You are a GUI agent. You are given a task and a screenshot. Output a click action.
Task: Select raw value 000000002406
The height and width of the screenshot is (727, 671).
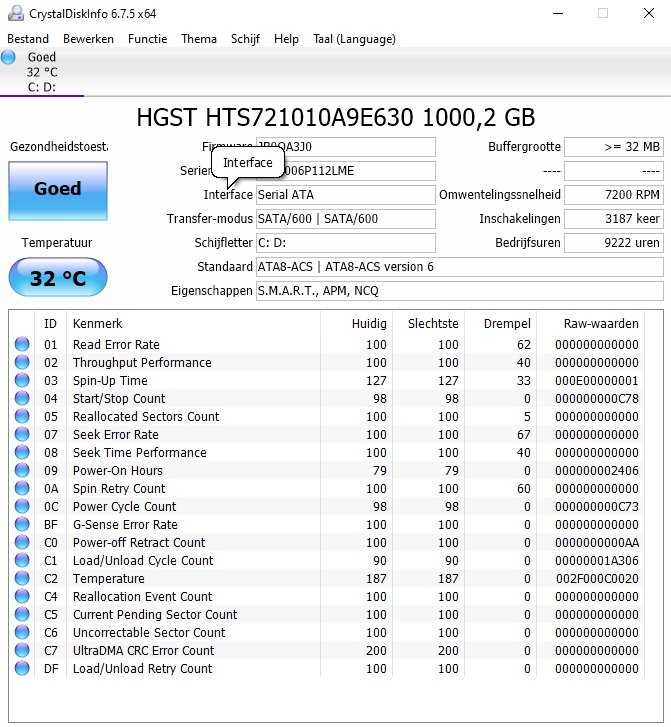[x=597, y=471]
